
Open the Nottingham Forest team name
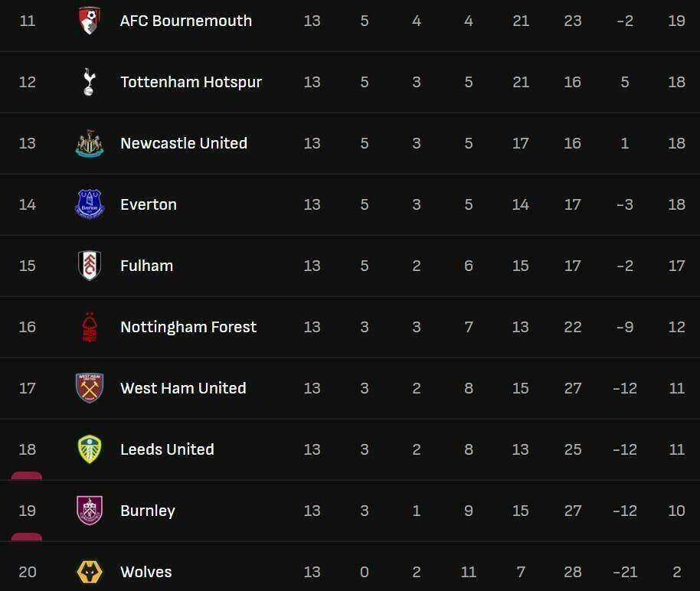click(x=188, y=327)
